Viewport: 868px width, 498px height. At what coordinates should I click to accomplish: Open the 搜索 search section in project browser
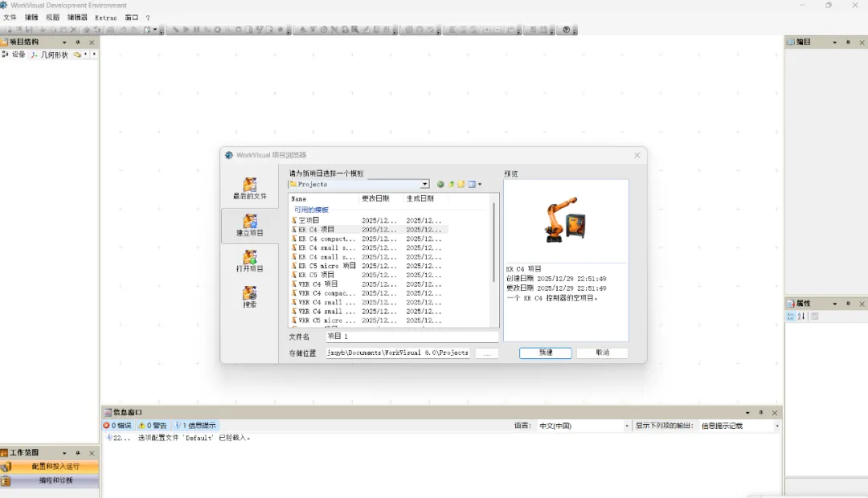tap(250, 296)
